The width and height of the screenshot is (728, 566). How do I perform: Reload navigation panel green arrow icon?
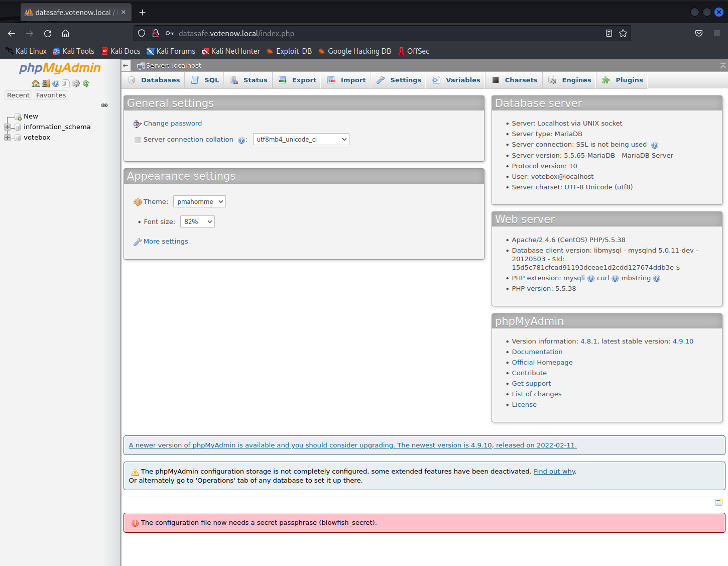pos(86,83)
